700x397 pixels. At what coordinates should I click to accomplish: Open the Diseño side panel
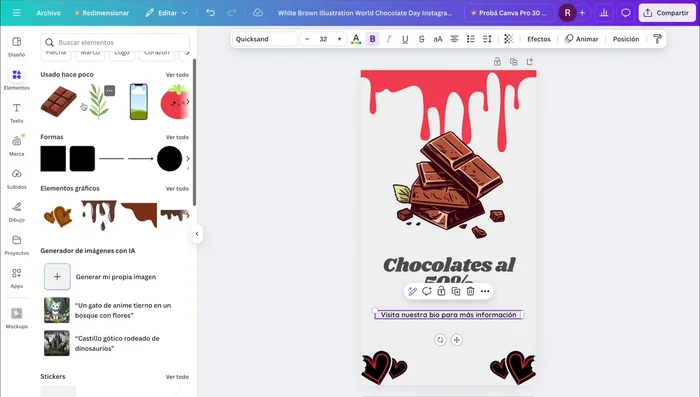click(17, 46)
